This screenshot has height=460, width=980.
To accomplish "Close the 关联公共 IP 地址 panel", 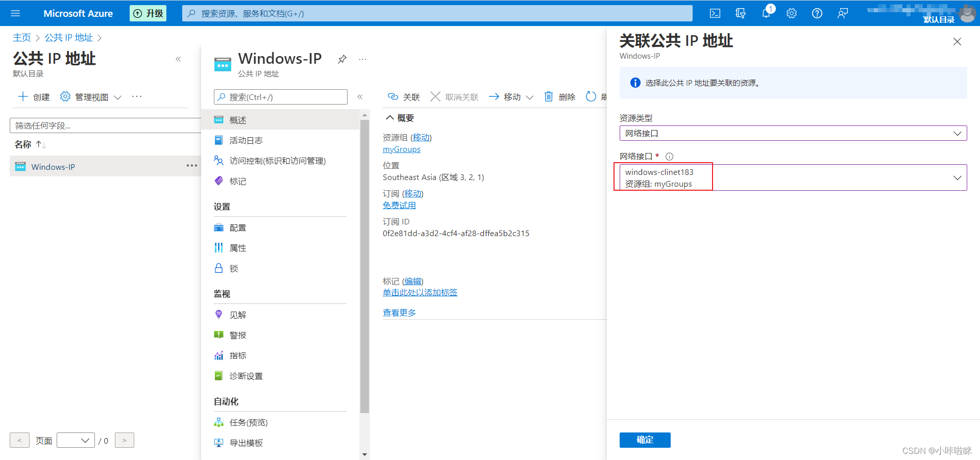I will (x=958, y=42).
